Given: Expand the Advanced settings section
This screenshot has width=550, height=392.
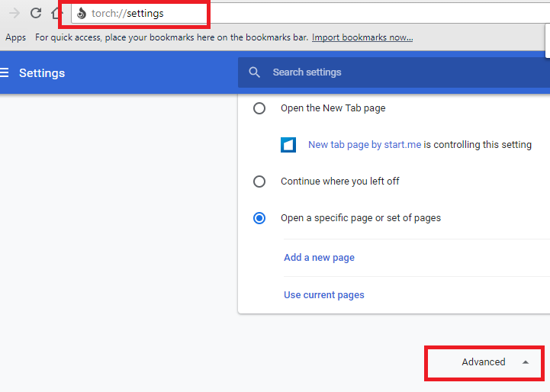Looking at the screenshot, I should tap(484, 362).
